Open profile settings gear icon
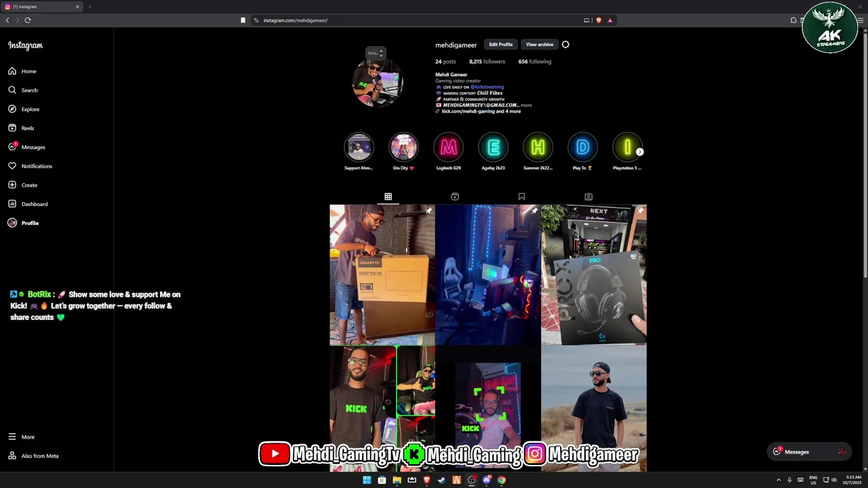Screen dimensions: 868x488 point(566,45)
